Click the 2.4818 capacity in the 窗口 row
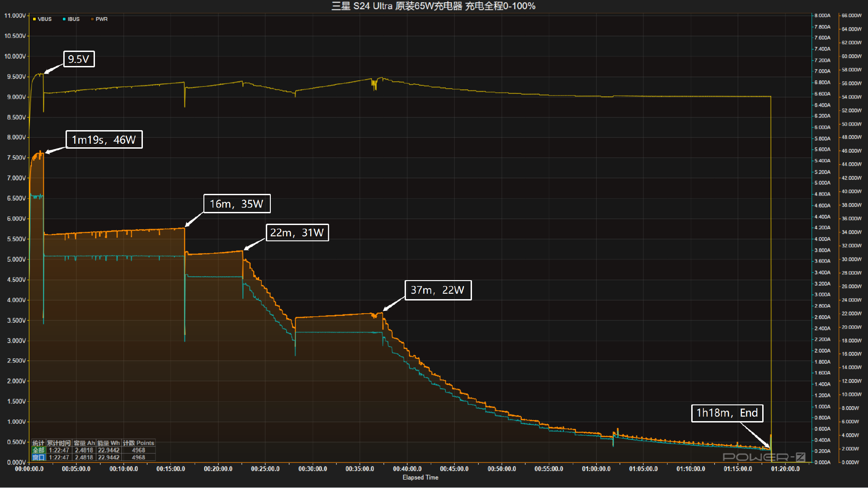The height and width of the screenshot is (488, 868). tap(84, 457)
